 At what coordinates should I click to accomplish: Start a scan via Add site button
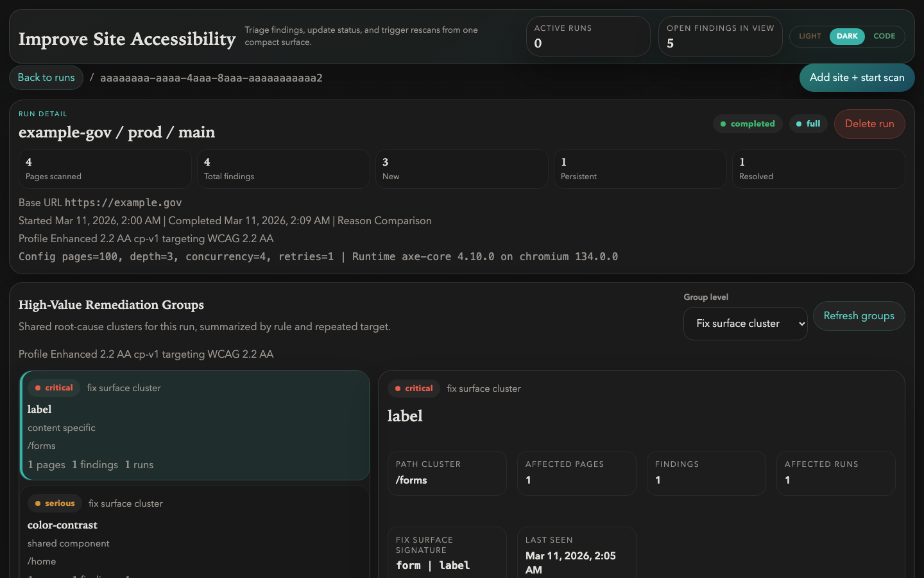857,78
